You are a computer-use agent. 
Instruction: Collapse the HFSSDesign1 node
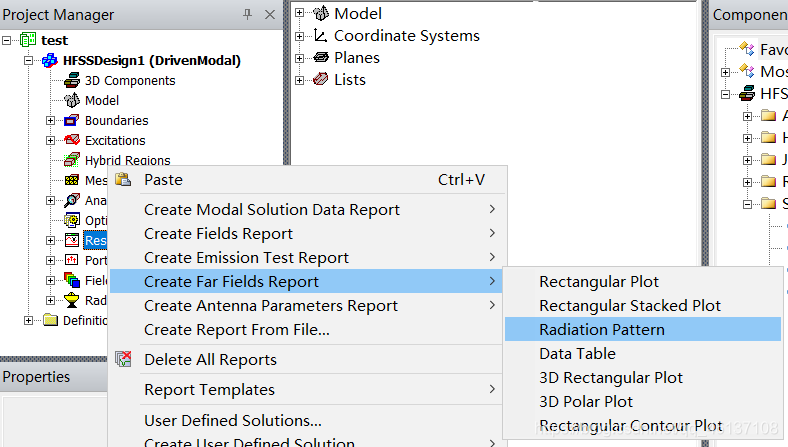pyautogui.click(x=29, y=60)
